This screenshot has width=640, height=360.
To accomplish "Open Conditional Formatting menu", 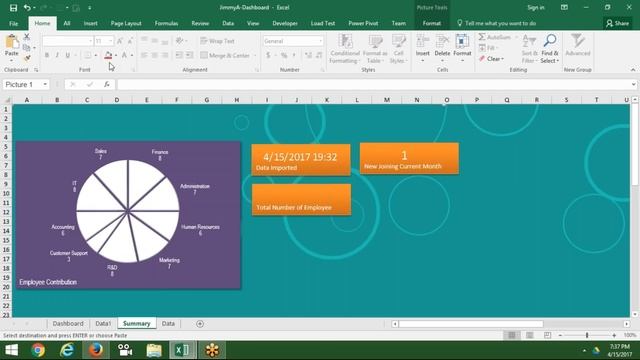I will click(345, 49).
